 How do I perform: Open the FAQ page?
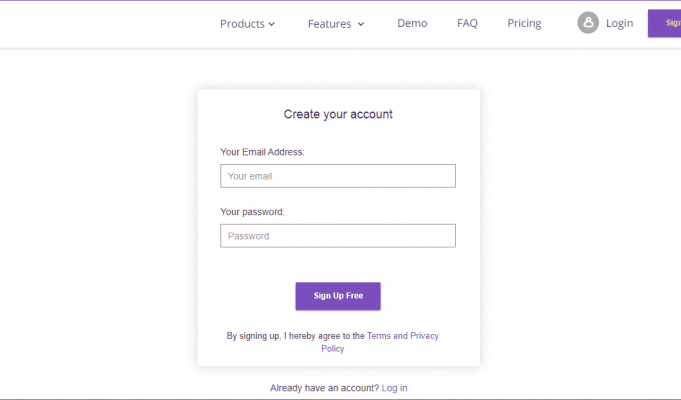467,23
